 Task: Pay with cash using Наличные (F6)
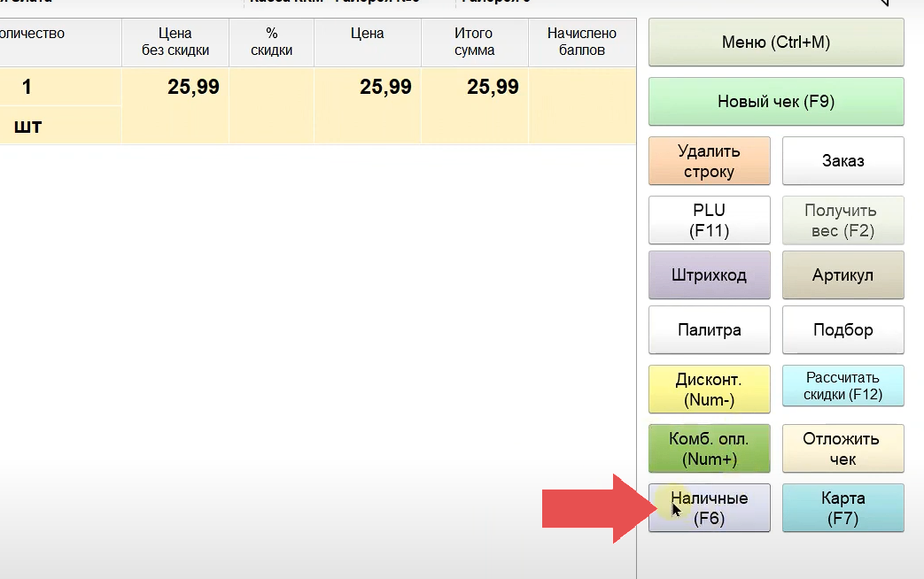tap(709, 508)
